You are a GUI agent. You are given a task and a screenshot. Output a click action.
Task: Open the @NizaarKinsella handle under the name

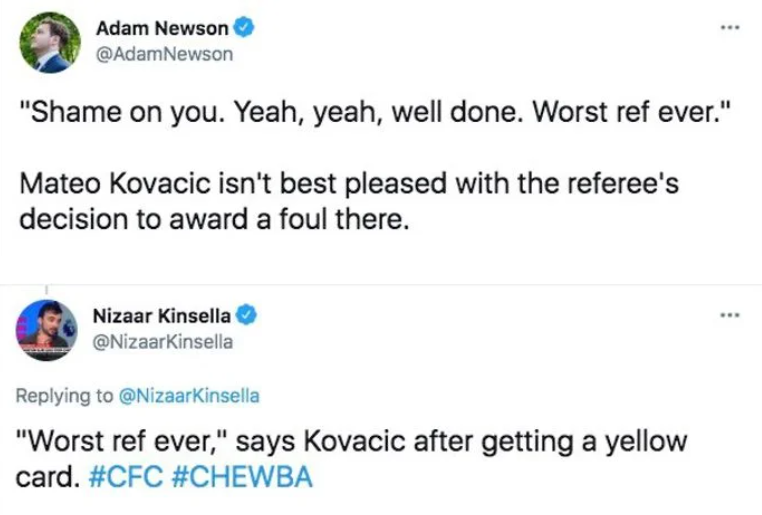pos(163,341)
